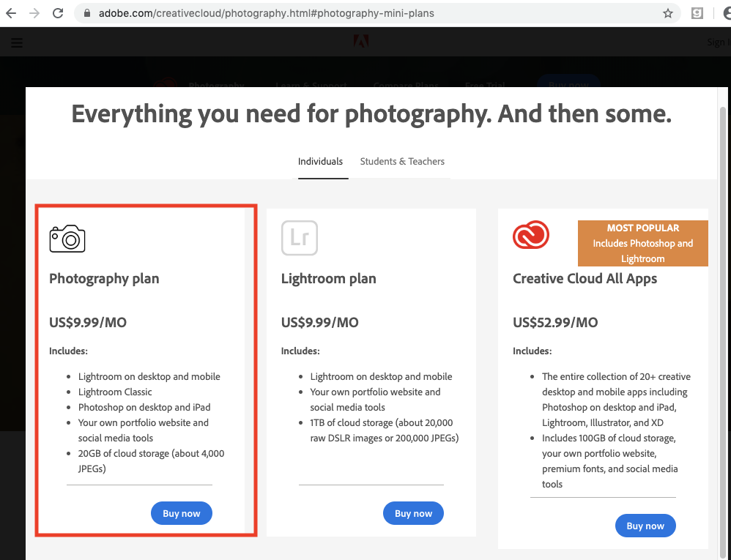This screenshot has height=560, width=731.
Task: Open the hamburger menu on Adobe site
Action: tap(17, 42)
